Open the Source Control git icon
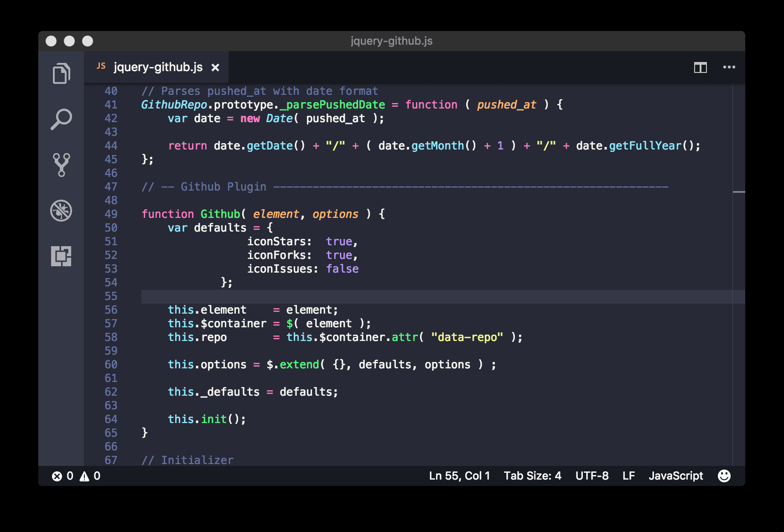Screen dimensions: 784x532 (61, 165)
